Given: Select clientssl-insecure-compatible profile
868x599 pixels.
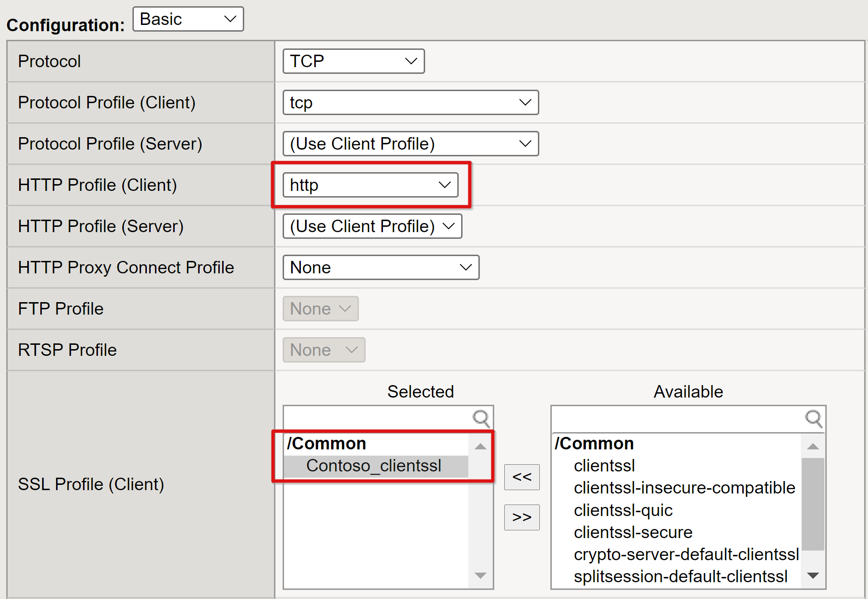Looking at the screenshot, I should pyautogui.click(x=684, y=487).
